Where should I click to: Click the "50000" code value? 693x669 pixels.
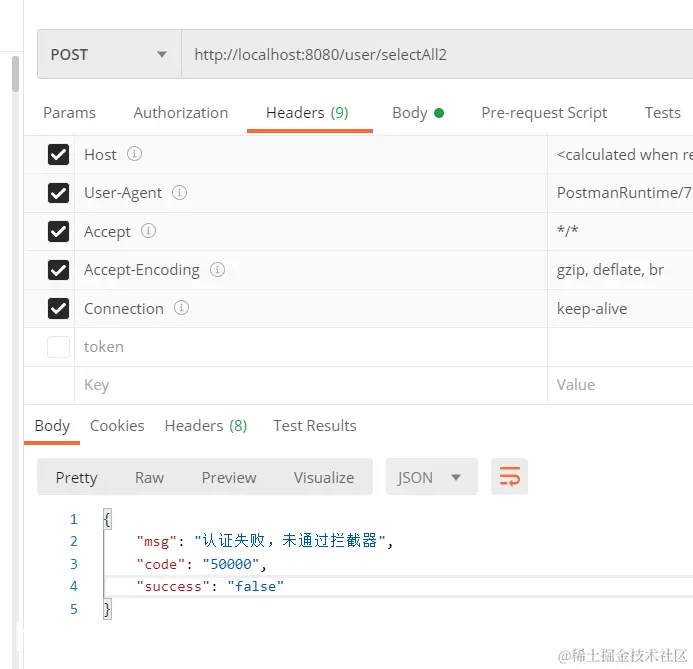click(231, 564)
